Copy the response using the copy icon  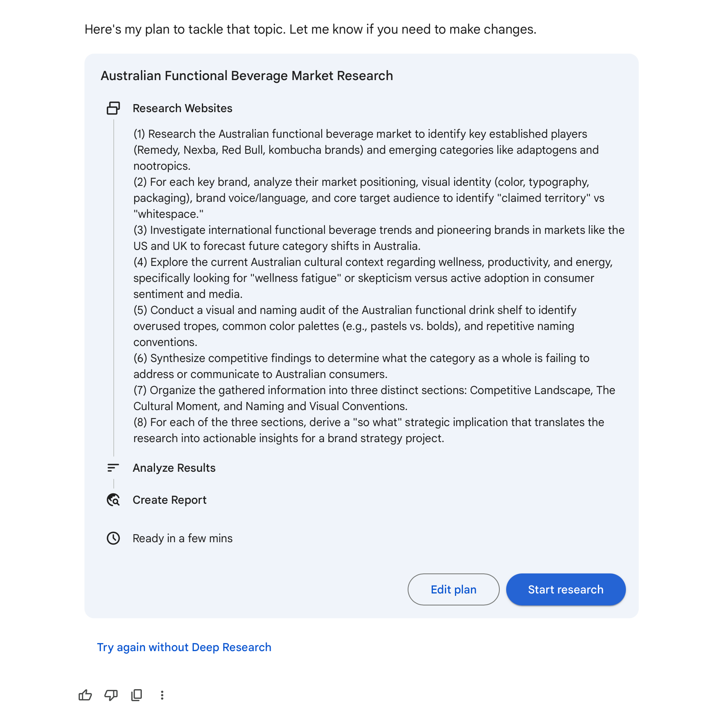click(x=136, y=695)
